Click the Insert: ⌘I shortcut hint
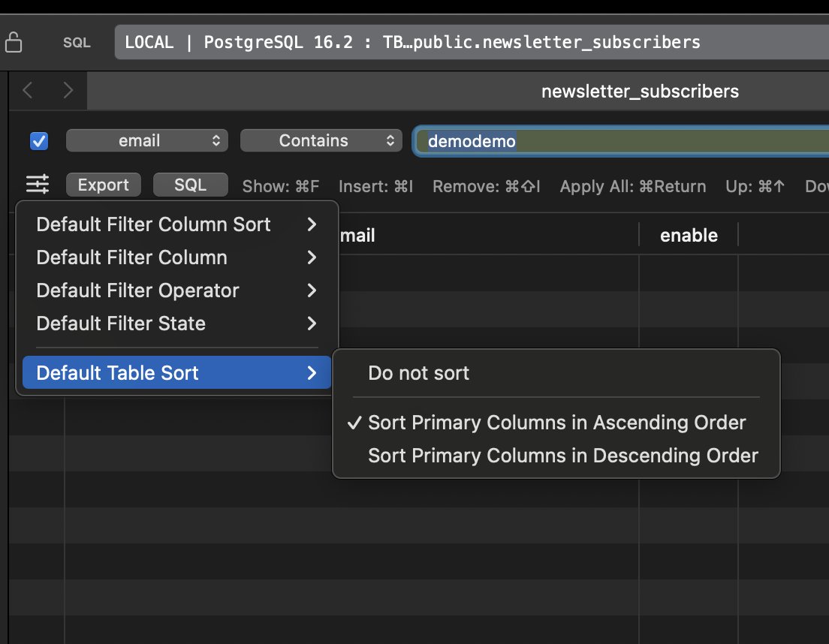Image resolution: width=829 pixels, height=644 pixels. 376,186
